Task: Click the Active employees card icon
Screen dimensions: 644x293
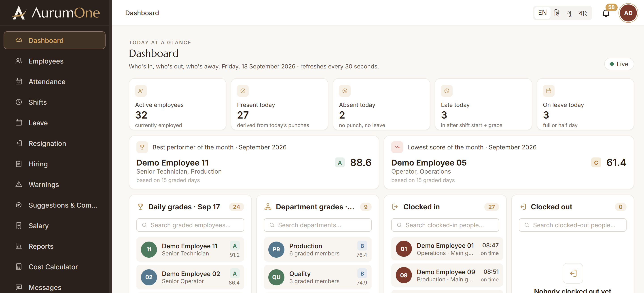Action: coord(141,91)
